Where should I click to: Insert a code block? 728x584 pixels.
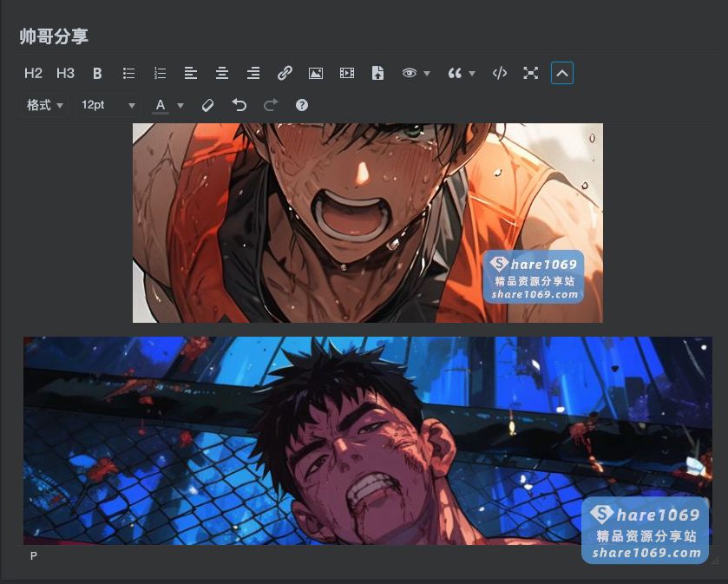[x=499, y=74]
